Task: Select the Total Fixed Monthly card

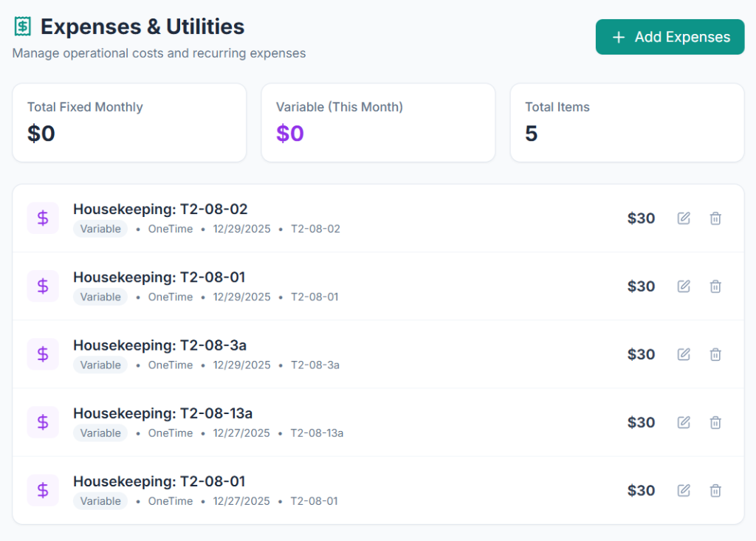Action: 129,123
